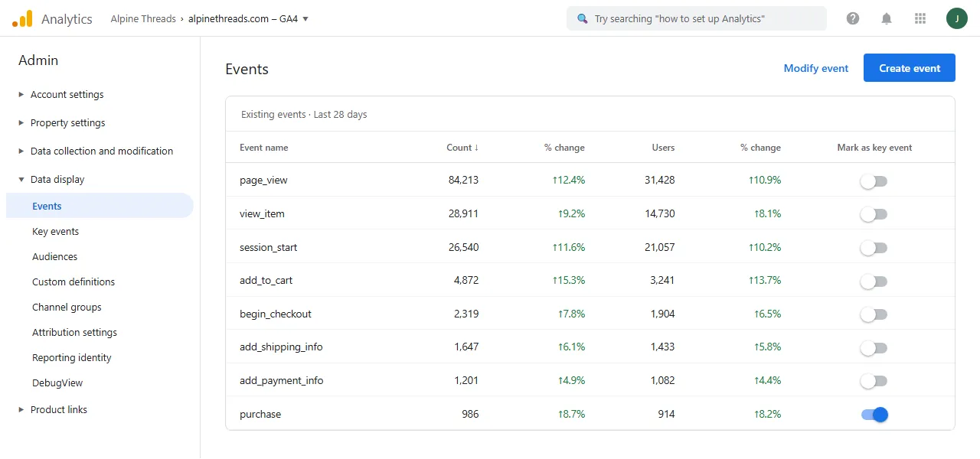Open DebugView in sidebar
980x459 pixels.
[57, 382]
